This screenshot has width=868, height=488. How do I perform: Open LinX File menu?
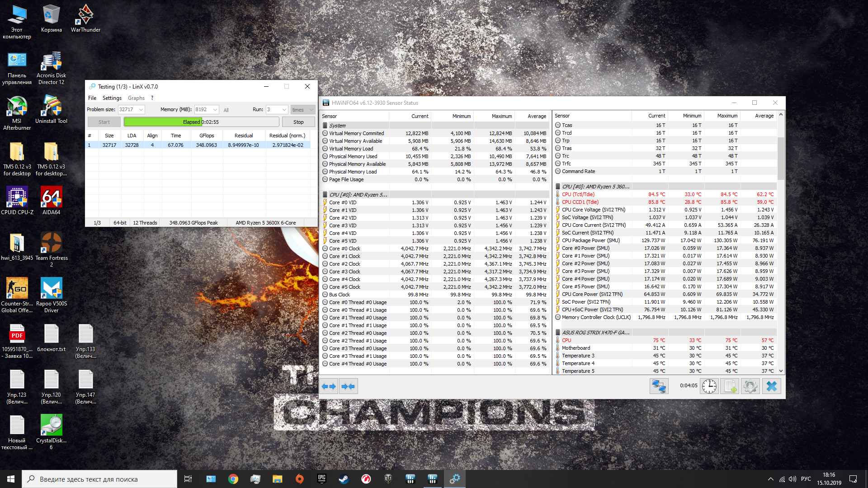(92, 98)
